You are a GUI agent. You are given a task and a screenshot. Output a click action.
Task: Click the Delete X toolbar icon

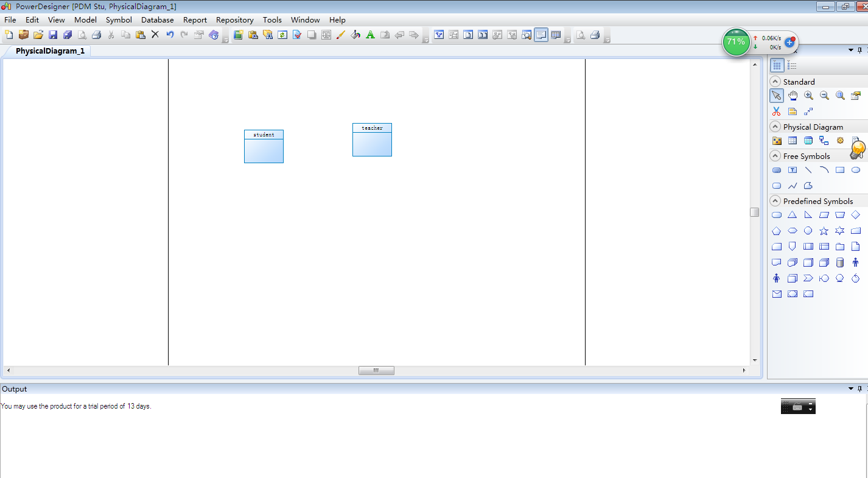[155, 35]
